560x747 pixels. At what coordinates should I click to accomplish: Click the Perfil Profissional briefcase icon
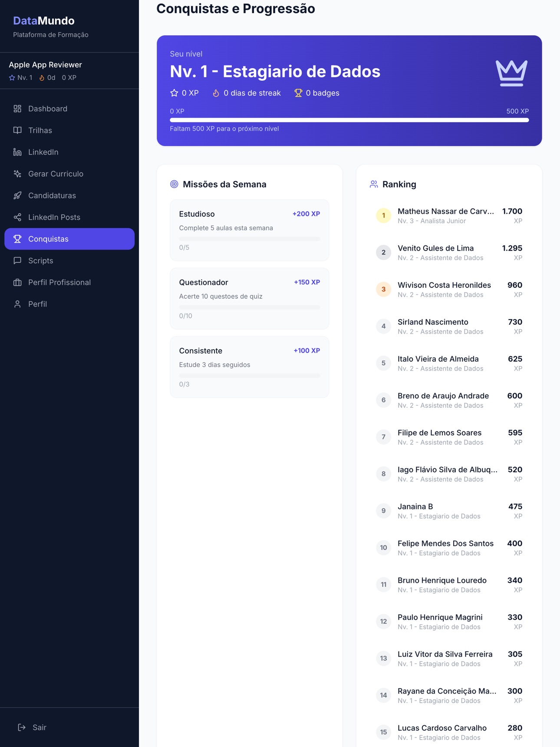pyautogui.click(x=17, y=282)
